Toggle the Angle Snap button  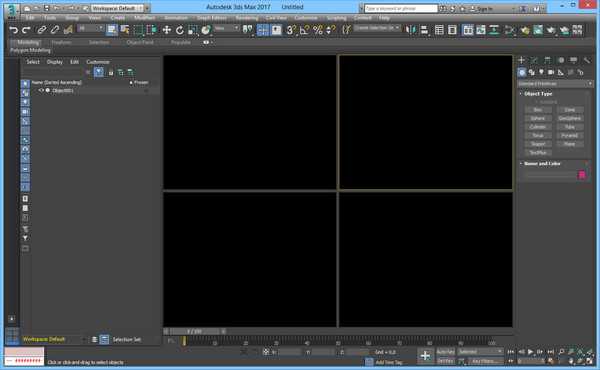[305, 30]
